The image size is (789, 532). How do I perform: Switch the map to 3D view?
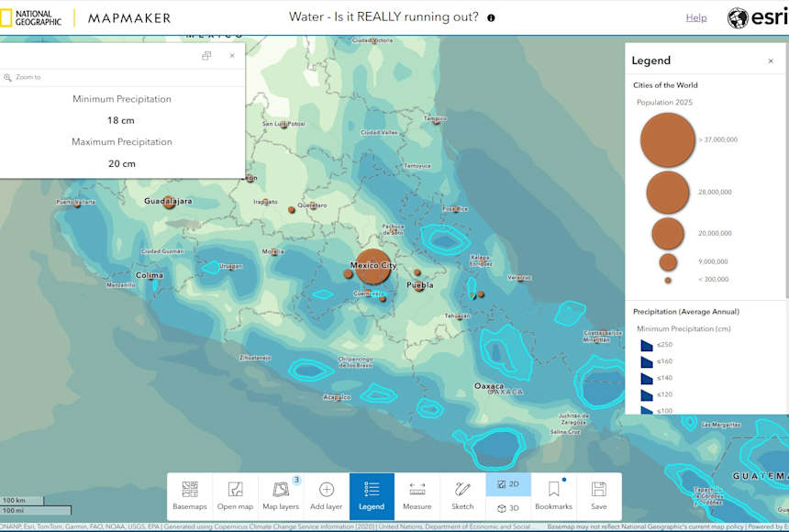pos(507,505)
